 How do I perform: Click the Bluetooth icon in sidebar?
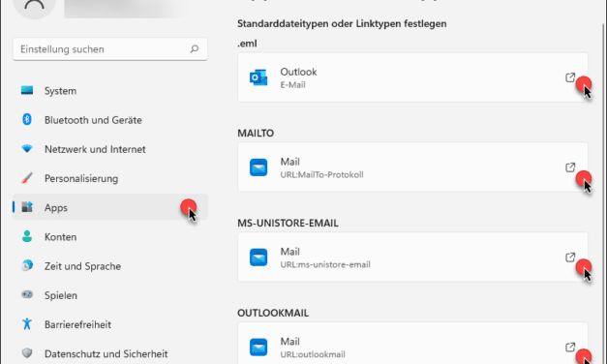(27, 119)
